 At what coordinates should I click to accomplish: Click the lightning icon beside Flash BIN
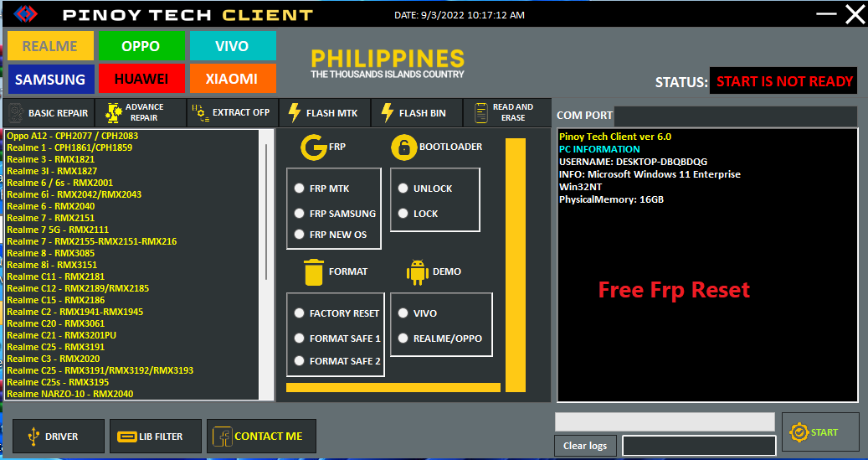click(x=387, y=112)
